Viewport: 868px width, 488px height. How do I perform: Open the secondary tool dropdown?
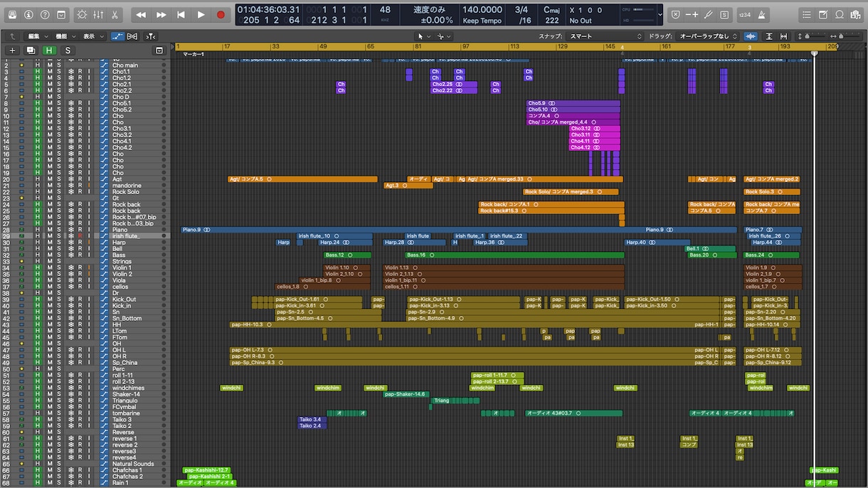point(444,36)
